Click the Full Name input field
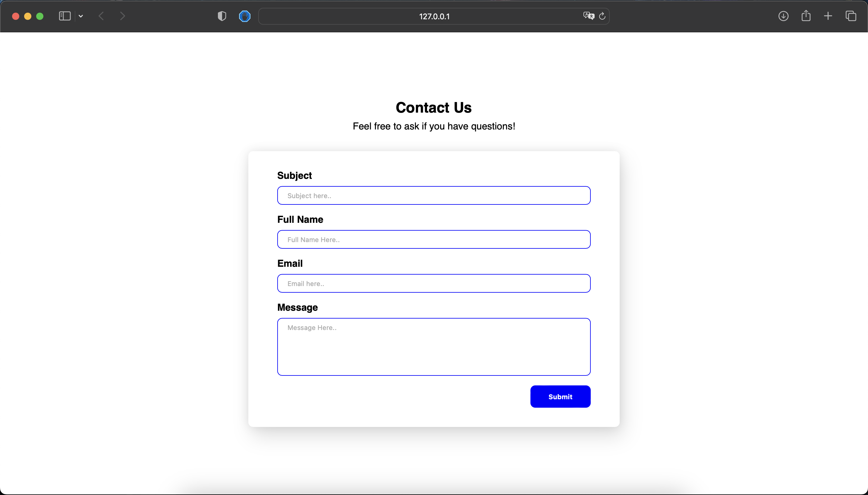Viewport: 868px width, 495px height. tap(433, 239)
